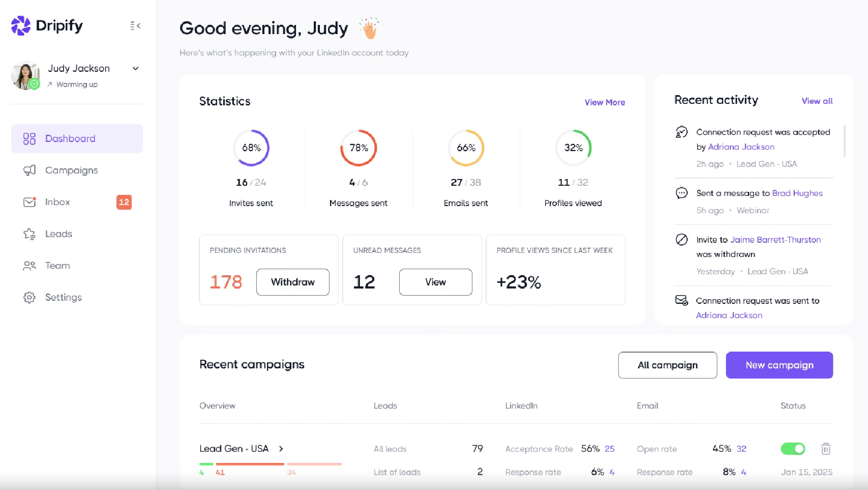The image size is (868, 490).
Task: Collapse the sidebar using the collapse icon
Action: [135, 25]
